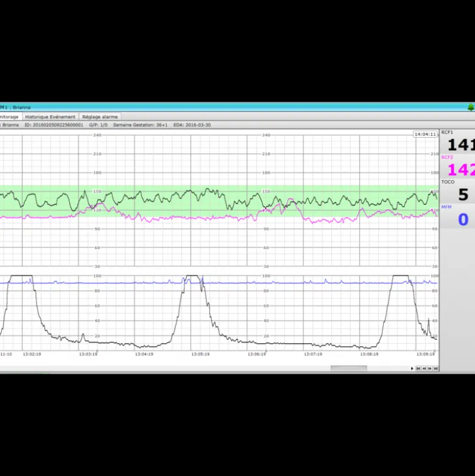
Task: Click the G/P: 1/0 field
Action: [98, 125]
